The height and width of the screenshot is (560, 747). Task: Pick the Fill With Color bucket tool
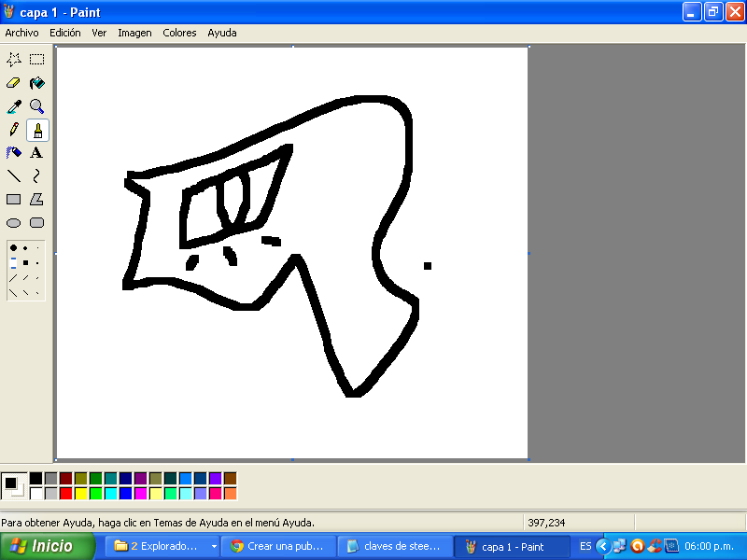point(37,83)
